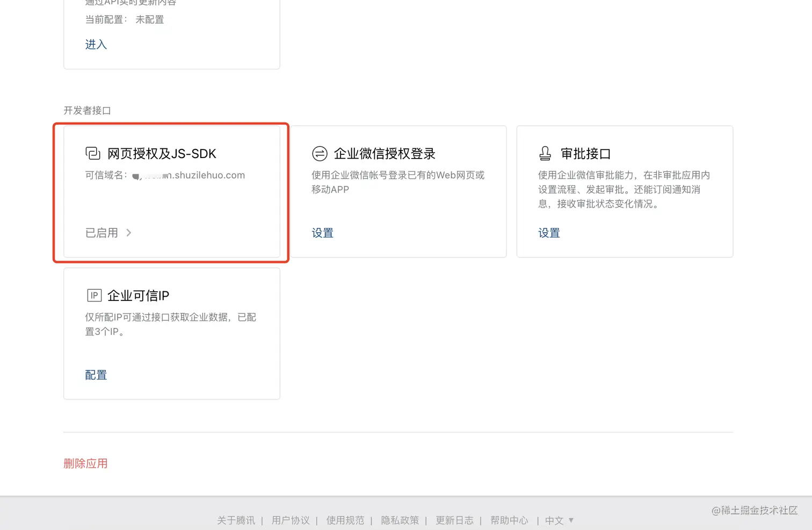Click 设置 under 企业微信授权登录
Viewport: 812px width, 530px height.
(x=323, y=233)
